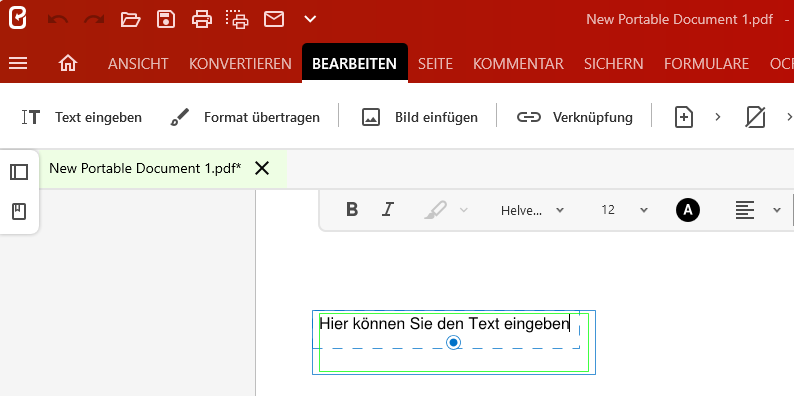Viewport: 794px width, 396px height.
Task: Go to the home tab
Action: (68, 63)
